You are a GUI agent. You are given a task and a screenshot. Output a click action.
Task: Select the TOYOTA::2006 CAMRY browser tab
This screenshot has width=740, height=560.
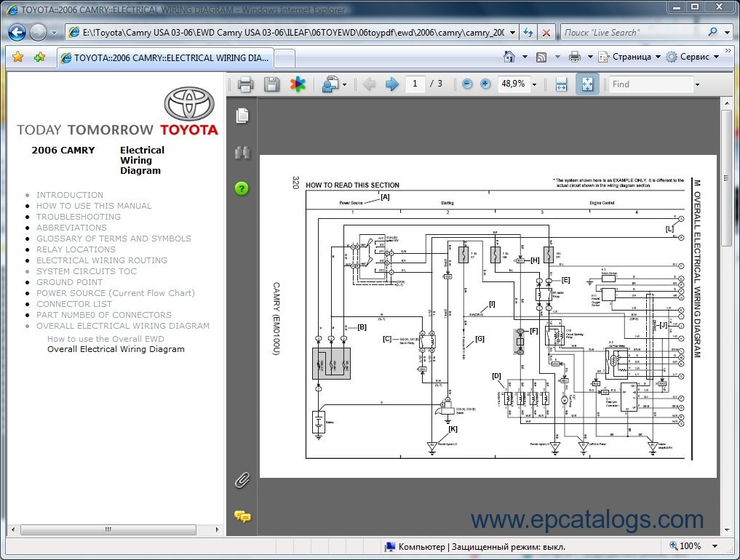[x=165, y=58]
